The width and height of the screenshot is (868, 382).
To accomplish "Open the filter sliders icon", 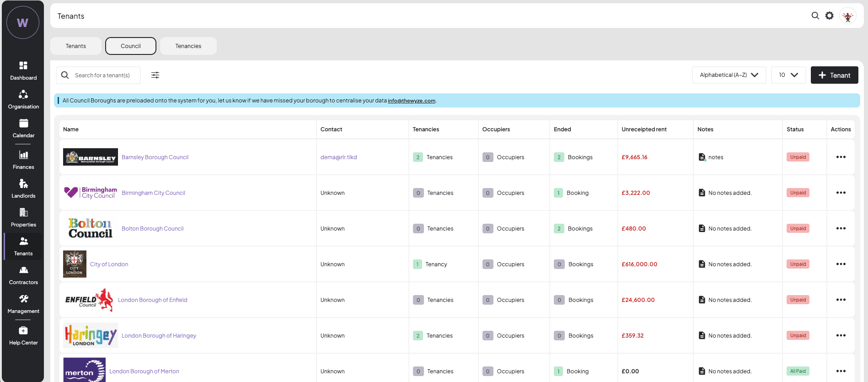I will (155, 75).
